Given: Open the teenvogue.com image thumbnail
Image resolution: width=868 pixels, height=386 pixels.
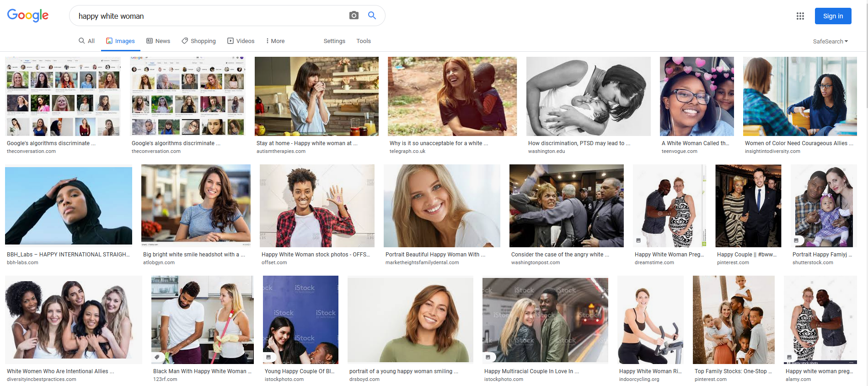Looking at the screenshot, I should 697,96.
